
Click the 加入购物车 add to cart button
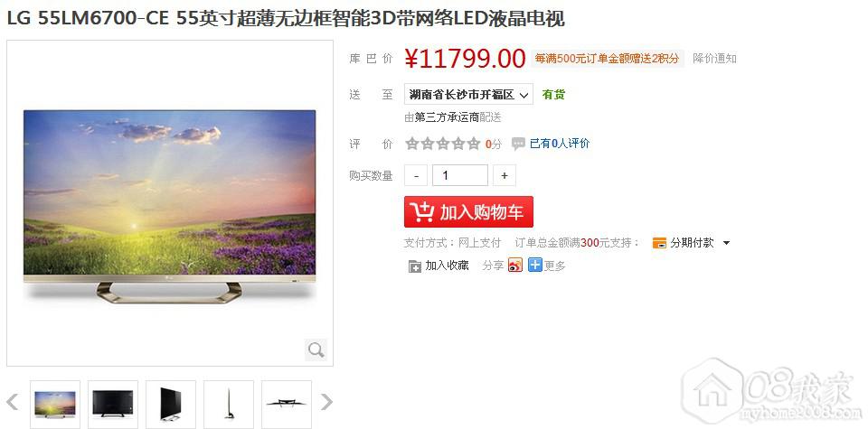tap(469, 211)
